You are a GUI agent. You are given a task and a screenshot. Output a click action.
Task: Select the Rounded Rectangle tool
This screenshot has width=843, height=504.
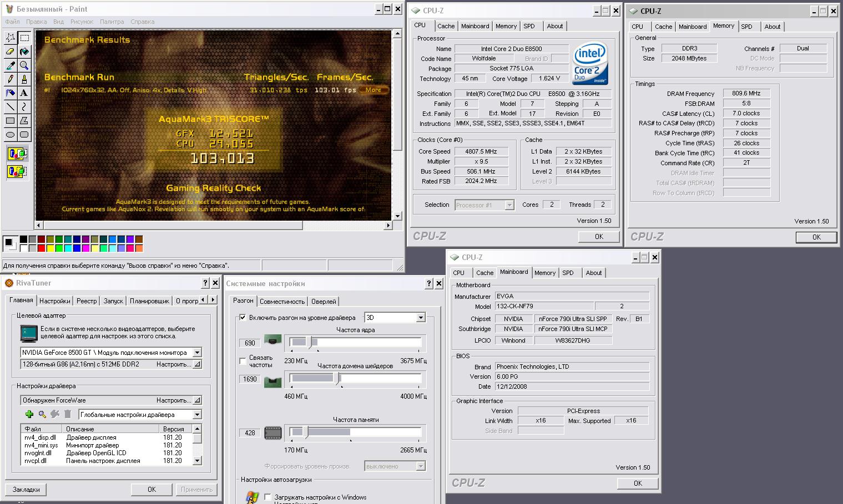click(24, 134)
